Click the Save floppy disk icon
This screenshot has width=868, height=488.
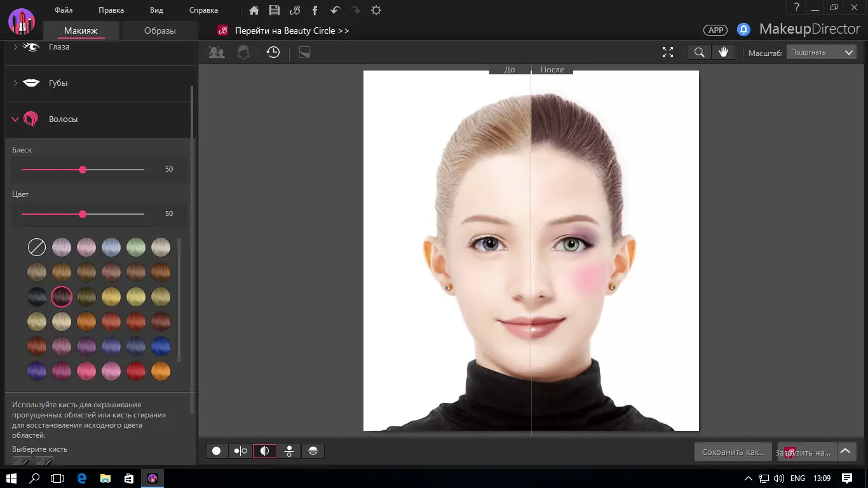point(275,10)
